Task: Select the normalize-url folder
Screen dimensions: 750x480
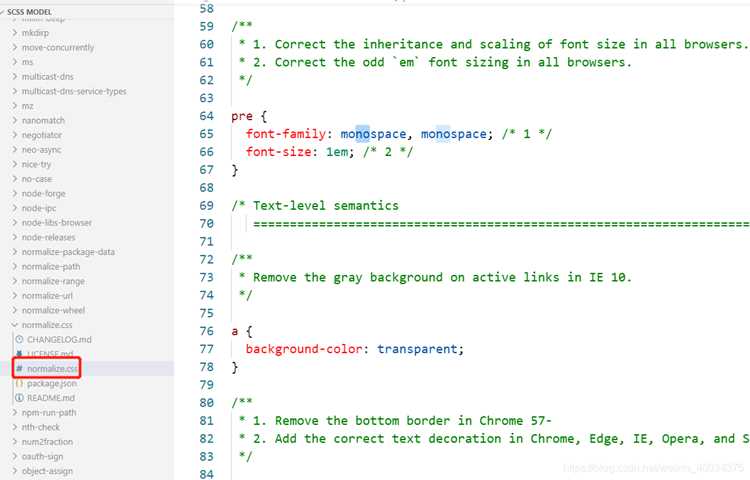Action: coord(47,295)
